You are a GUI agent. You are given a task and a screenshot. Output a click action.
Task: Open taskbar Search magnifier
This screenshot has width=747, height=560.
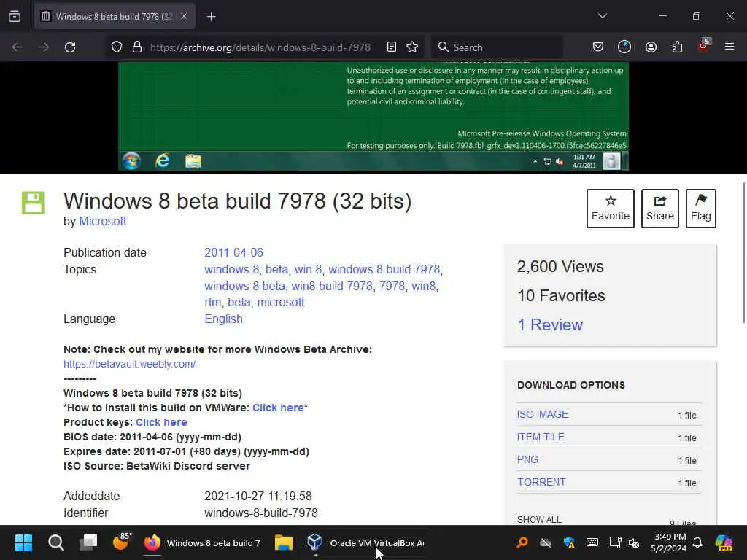tap(55, 542)
